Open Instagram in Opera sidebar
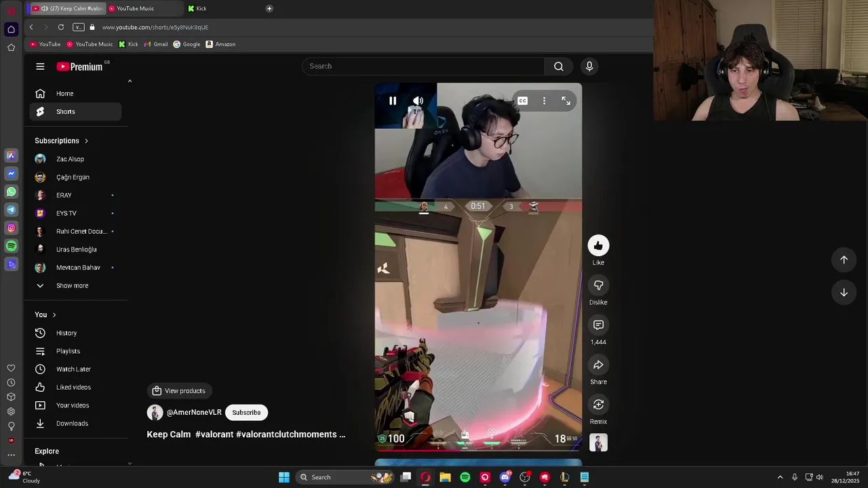 11,228
